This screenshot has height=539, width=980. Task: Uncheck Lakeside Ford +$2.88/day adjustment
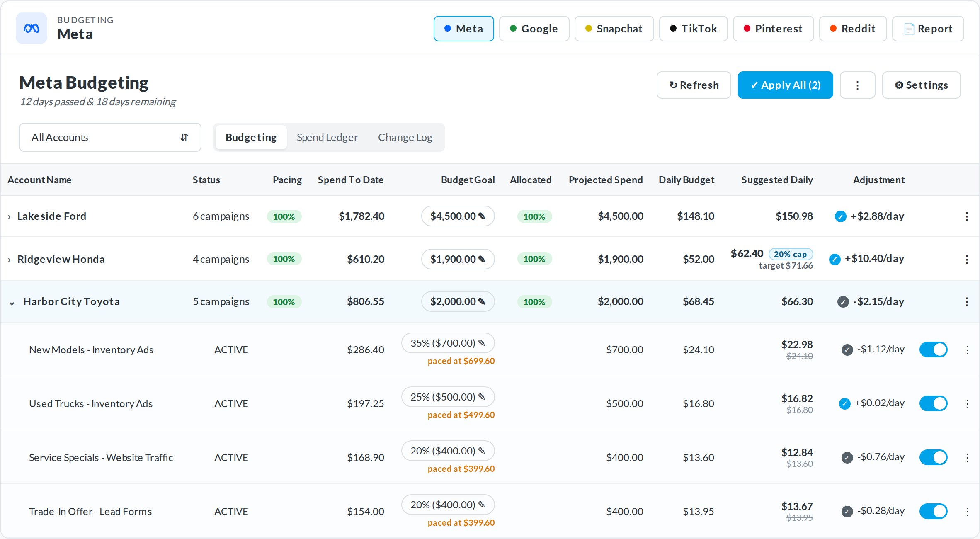coord(840,216)
